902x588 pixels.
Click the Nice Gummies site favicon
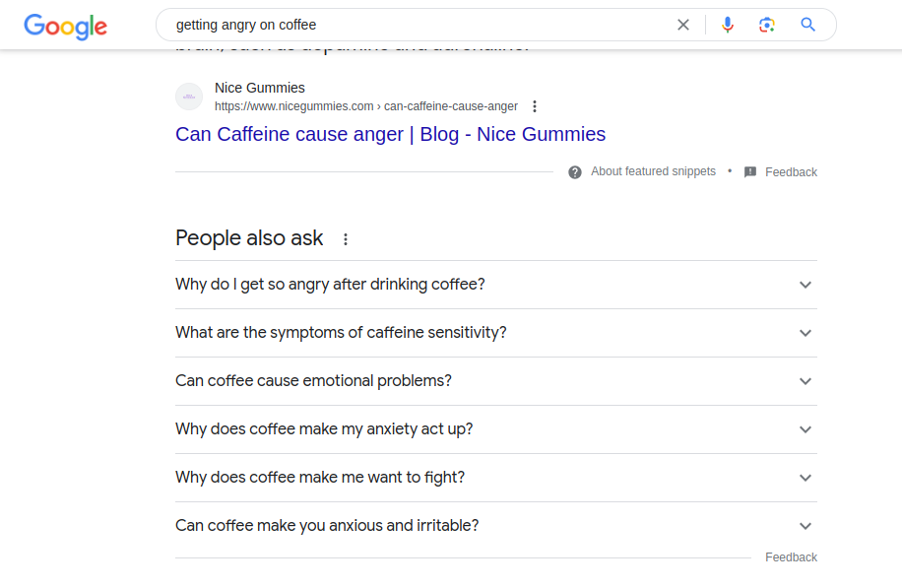pyautogui.click(x=189, y=97)
